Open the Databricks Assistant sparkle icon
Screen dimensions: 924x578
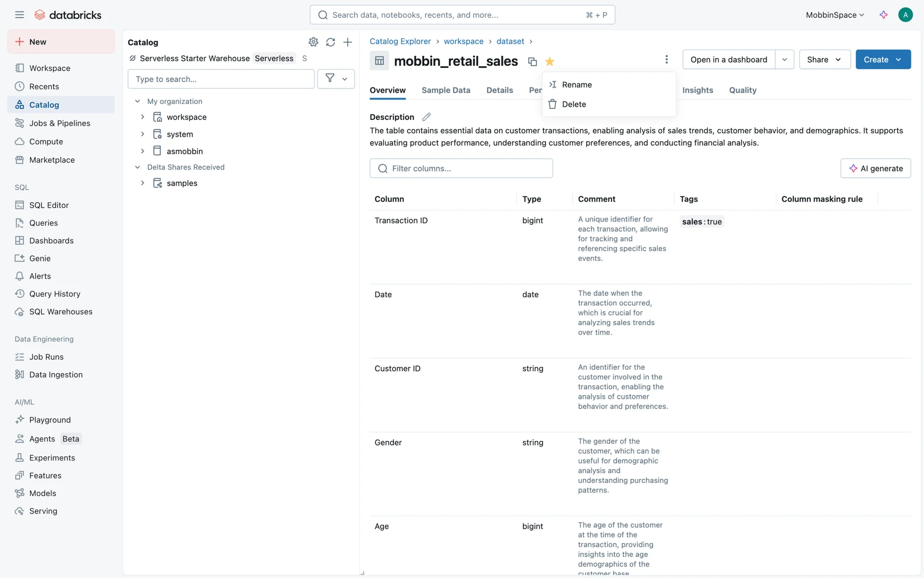(884, 15)
